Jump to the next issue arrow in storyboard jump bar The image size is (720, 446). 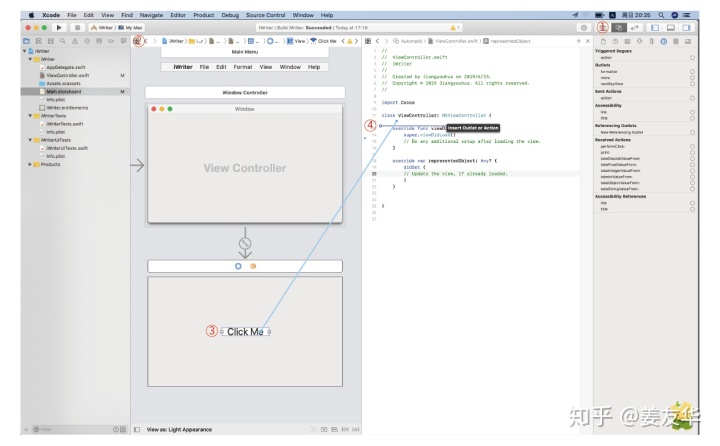356,41
